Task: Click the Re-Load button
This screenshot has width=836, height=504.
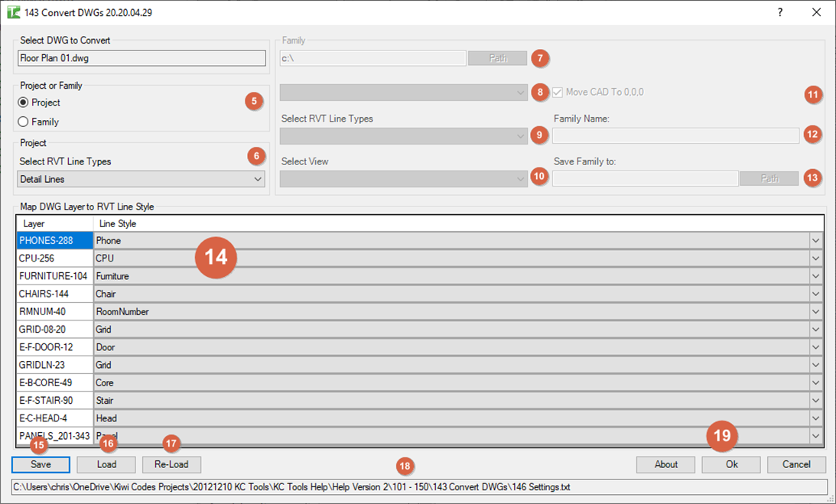Action: [171, 464]
